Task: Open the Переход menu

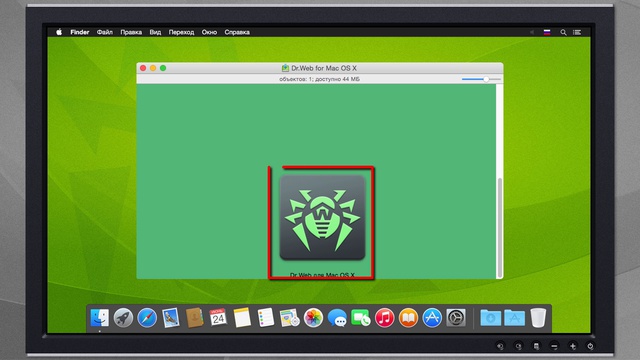Action: [x=181, y=32]
